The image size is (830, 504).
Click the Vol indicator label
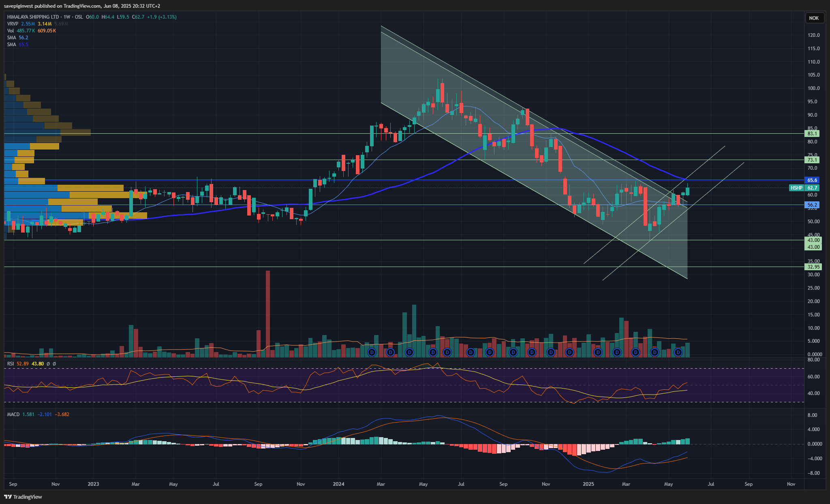[x=10, y=31]
